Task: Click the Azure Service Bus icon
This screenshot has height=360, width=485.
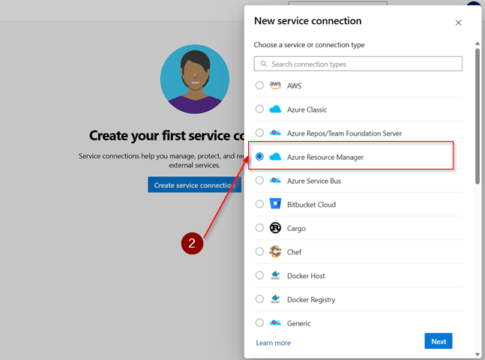Action: click(275, 180)
